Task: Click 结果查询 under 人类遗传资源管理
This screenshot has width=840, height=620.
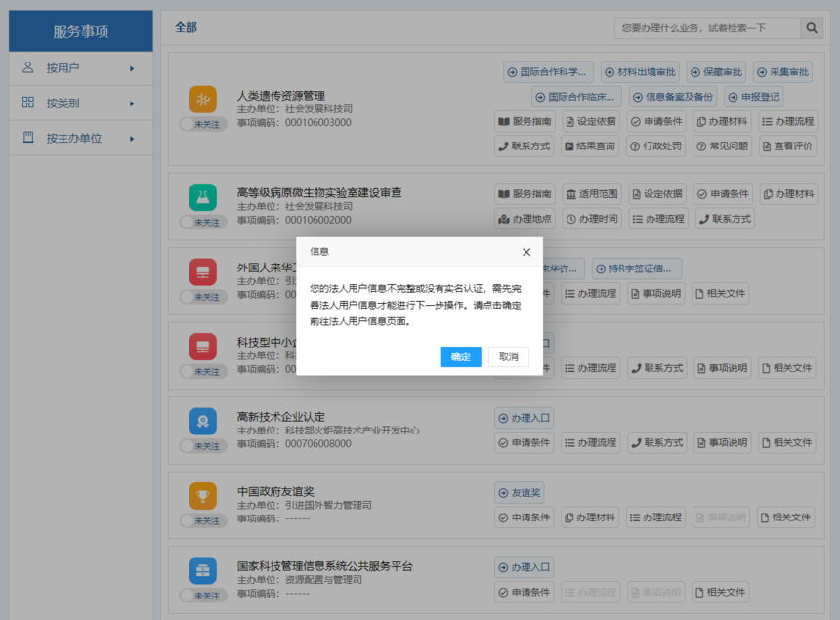Action: (589, 146)
